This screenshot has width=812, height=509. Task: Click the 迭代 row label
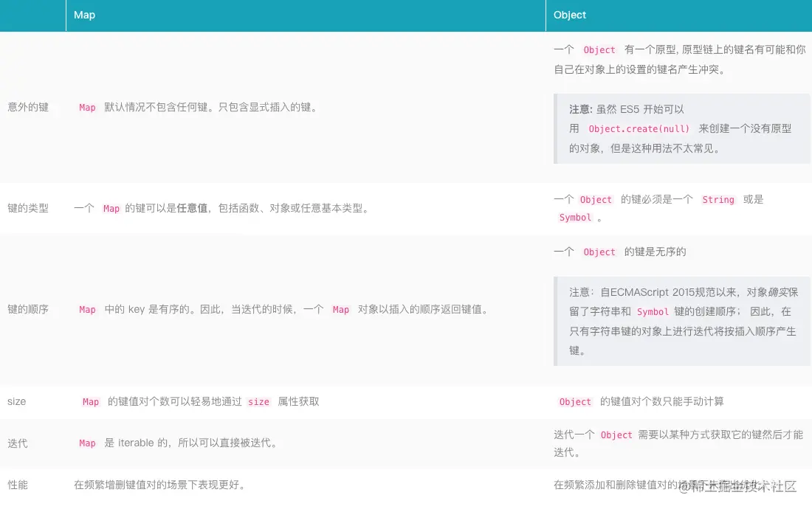point(18,443)
